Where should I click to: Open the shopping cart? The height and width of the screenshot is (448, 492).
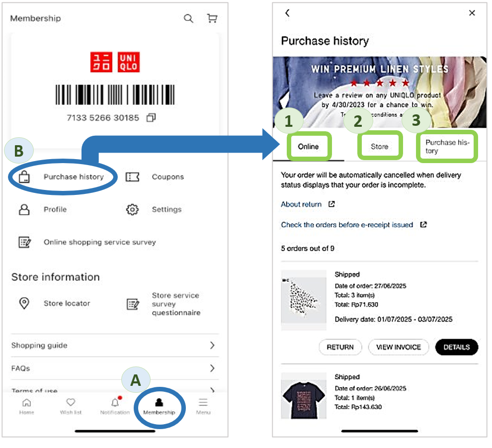[212, 19]
